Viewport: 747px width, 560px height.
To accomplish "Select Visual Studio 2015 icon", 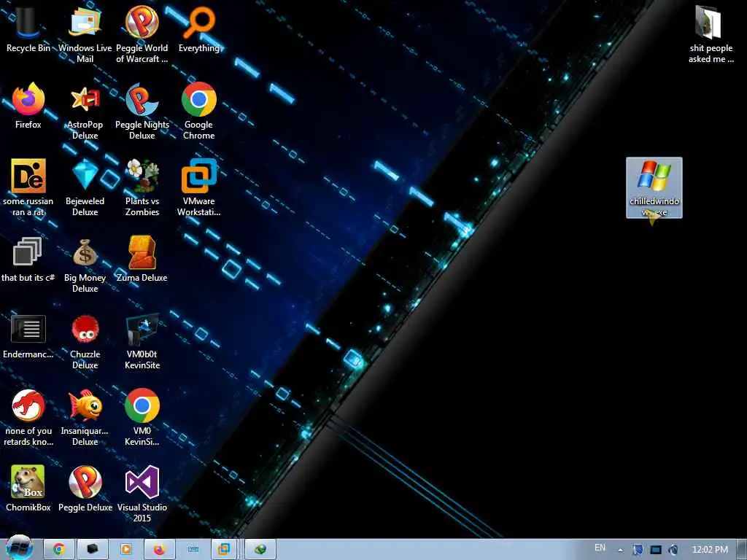I will pyautogui.click(x=142, y=494).
